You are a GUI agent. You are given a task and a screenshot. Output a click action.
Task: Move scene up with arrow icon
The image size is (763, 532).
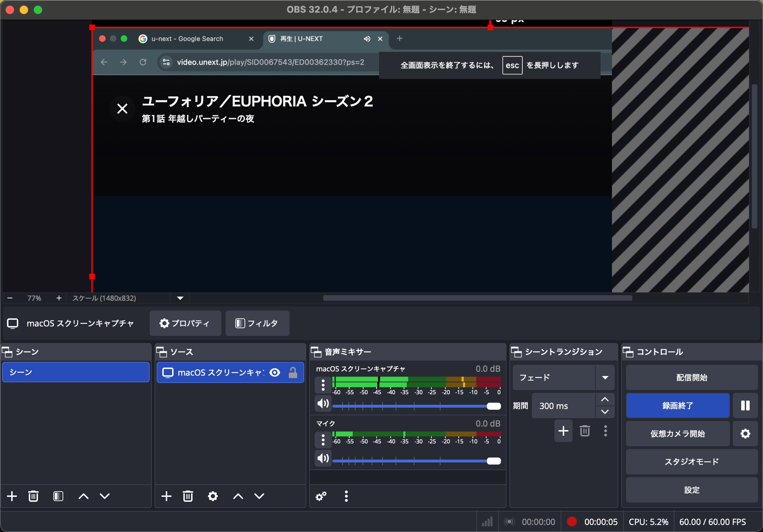(84, 496)
